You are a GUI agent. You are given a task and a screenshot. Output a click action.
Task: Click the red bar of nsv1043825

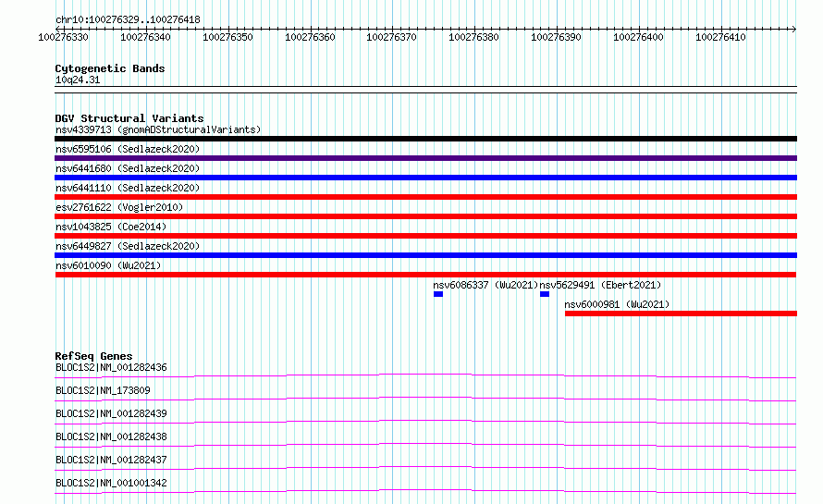425,236
